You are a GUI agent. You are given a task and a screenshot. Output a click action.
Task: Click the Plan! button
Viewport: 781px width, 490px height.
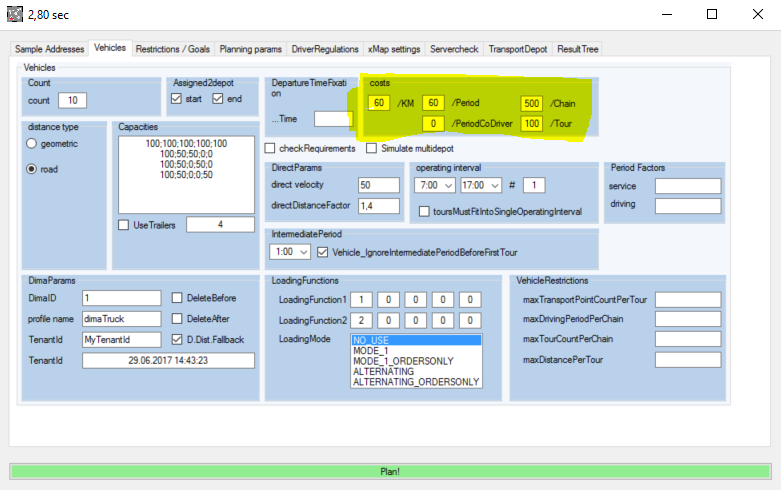point(390,471)
